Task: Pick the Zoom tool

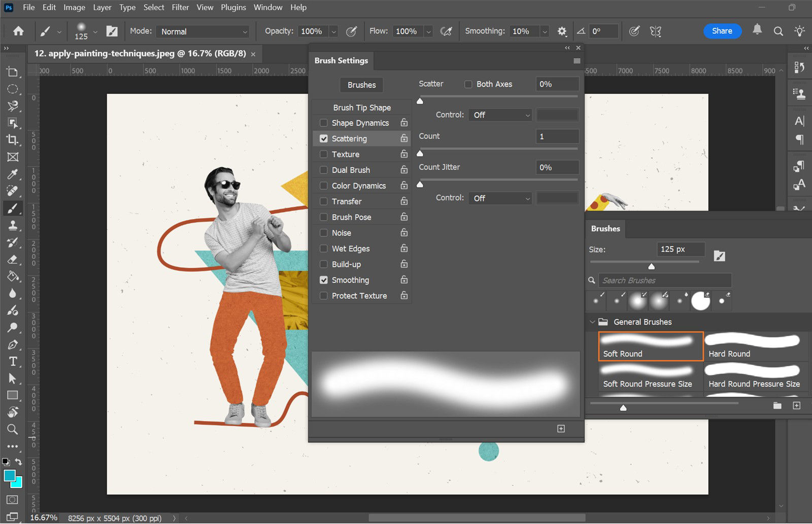Action: [13, 430]
